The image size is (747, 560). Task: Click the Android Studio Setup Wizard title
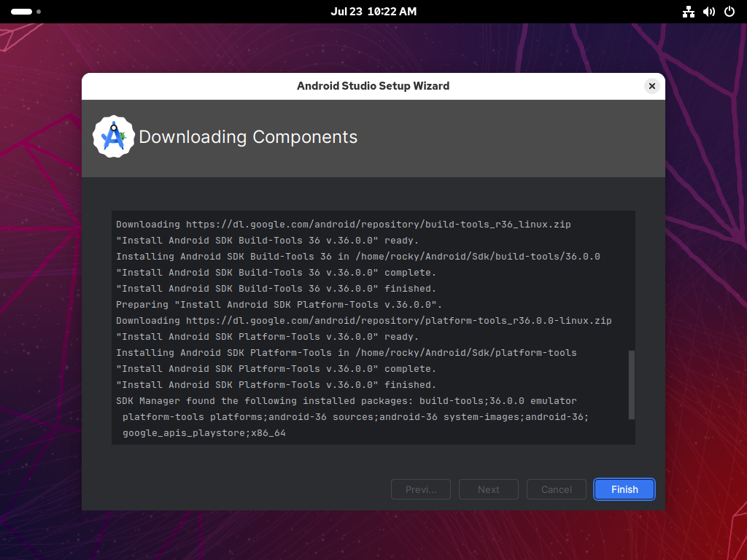tap(373, 86)
